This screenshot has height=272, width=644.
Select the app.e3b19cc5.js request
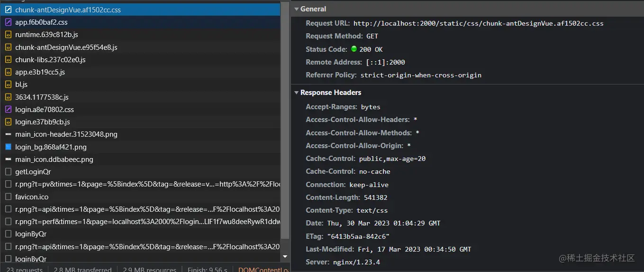click(40, 72)
